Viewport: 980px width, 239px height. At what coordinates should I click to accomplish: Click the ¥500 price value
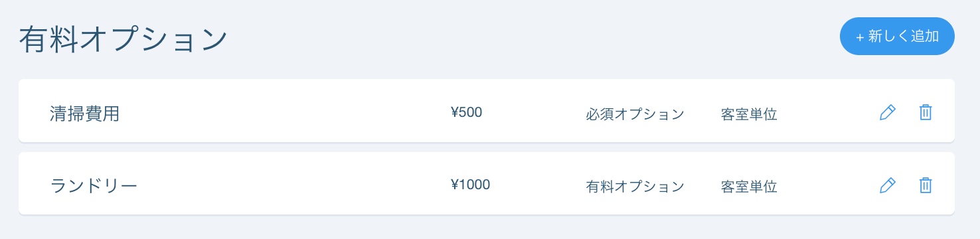466,112
